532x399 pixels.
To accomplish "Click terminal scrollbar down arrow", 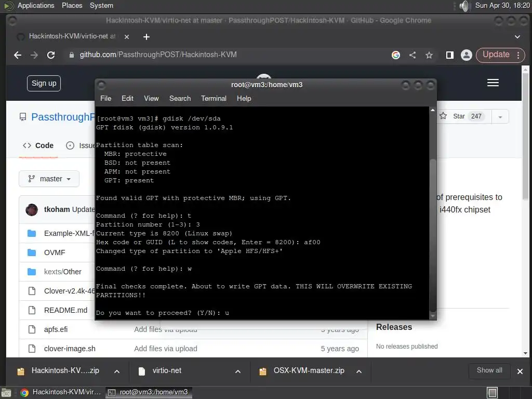I will tap(433, 316).
